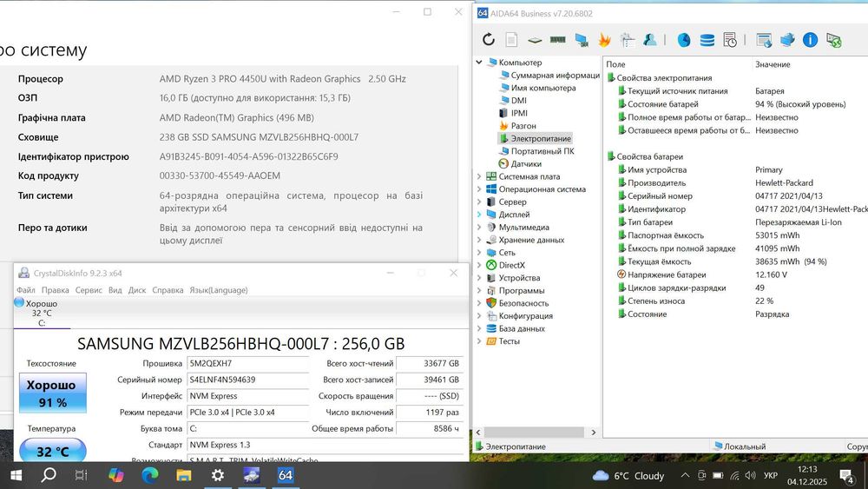This screenshot has height=489, width=868.
Task: Show hidden system tray icons chevron
Action: click(686, 476)
